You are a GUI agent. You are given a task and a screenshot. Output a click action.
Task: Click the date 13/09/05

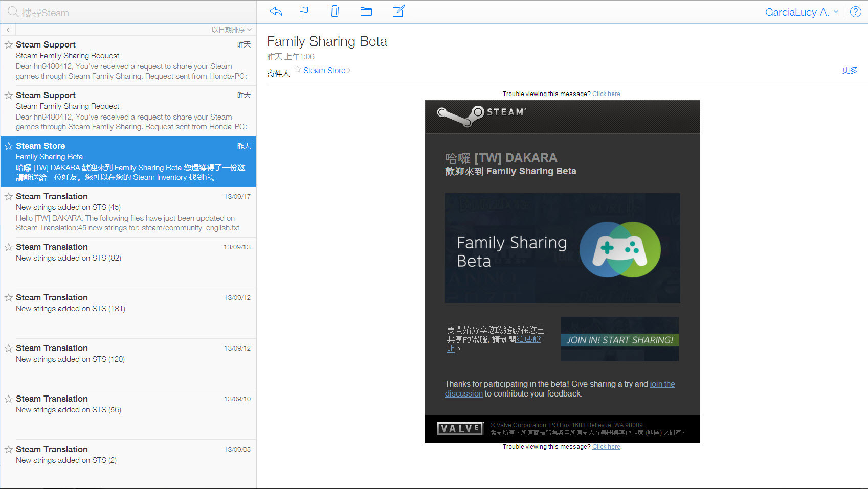tap(237, 450)
